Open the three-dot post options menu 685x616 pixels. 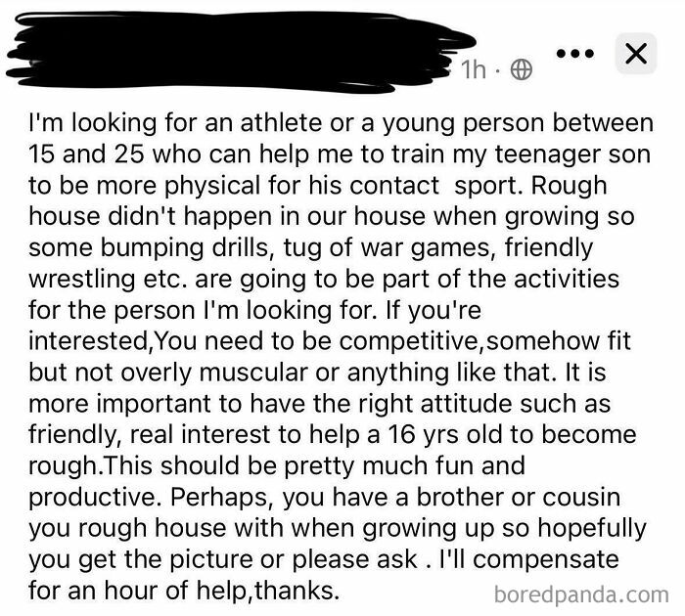click(575, 54)
